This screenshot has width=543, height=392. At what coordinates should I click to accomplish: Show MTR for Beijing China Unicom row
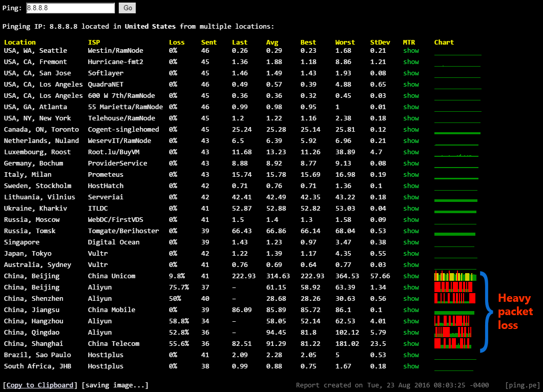(411, 276)
